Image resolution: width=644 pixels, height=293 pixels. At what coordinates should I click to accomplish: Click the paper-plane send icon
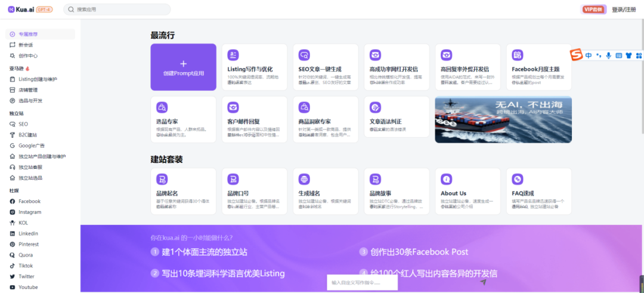484,282
